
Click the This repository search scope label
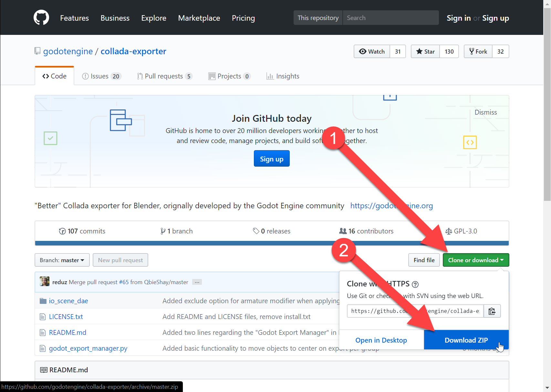(x=318, y=18)
